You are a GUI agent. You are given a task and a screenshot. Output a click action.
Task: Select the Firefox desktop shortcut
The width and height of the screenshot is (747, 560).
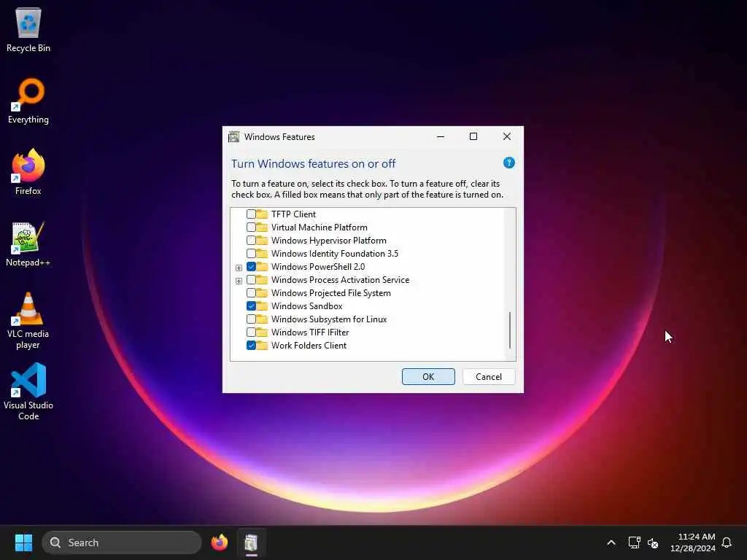[28, 172]
